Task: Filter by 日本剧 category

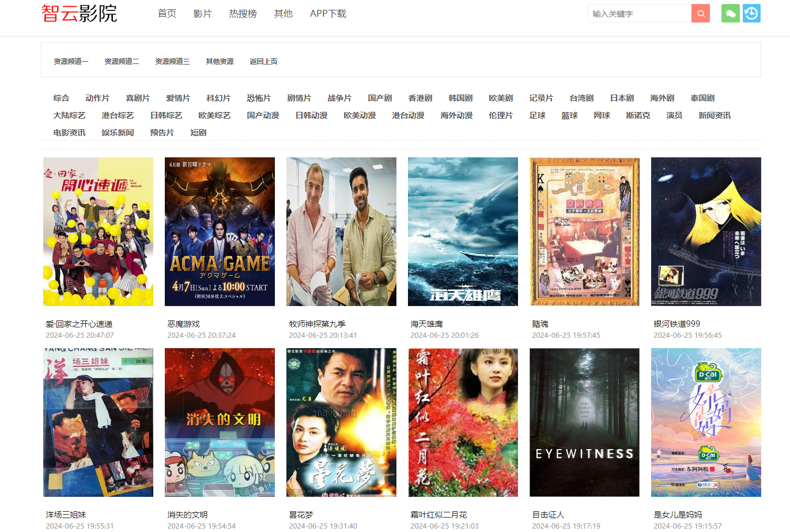Action: 622,98
